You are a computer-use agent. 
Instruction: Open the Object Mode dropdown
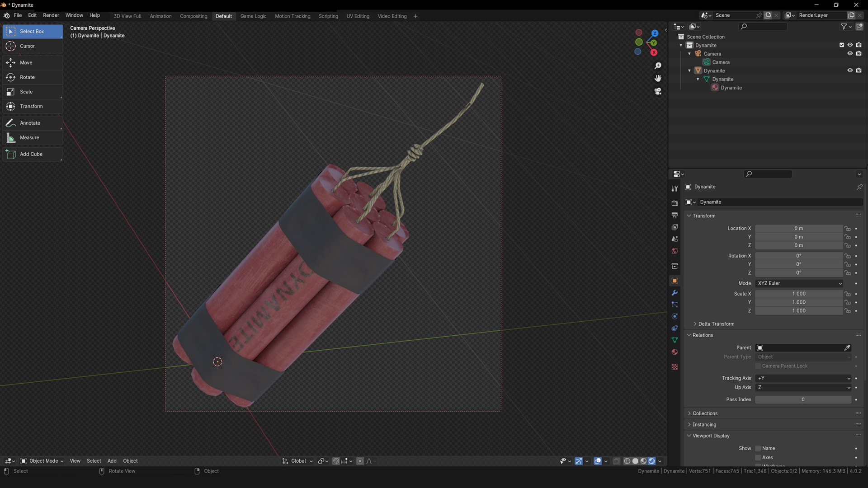[x=42, y=461]
